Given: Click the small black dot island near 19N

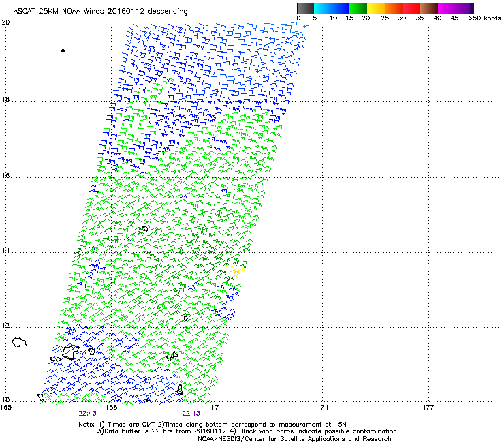Looking at the screenshot, I should pos(63,50).
